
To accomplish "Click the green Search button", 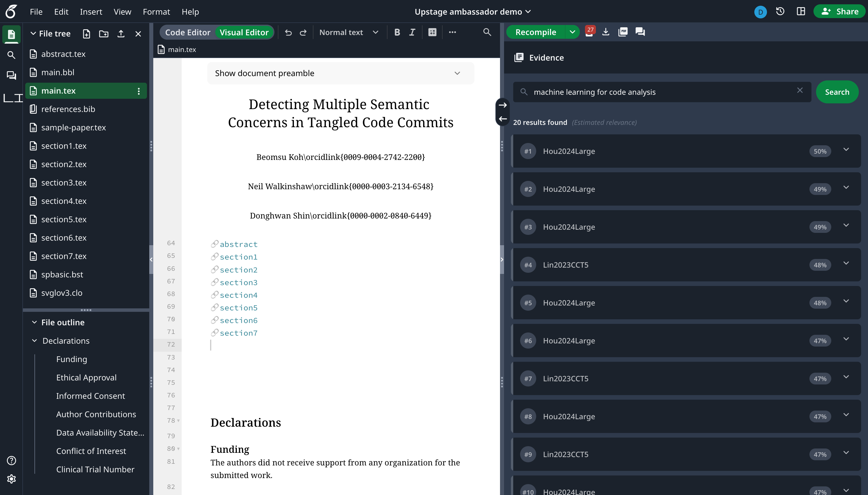I will (837, 92).
